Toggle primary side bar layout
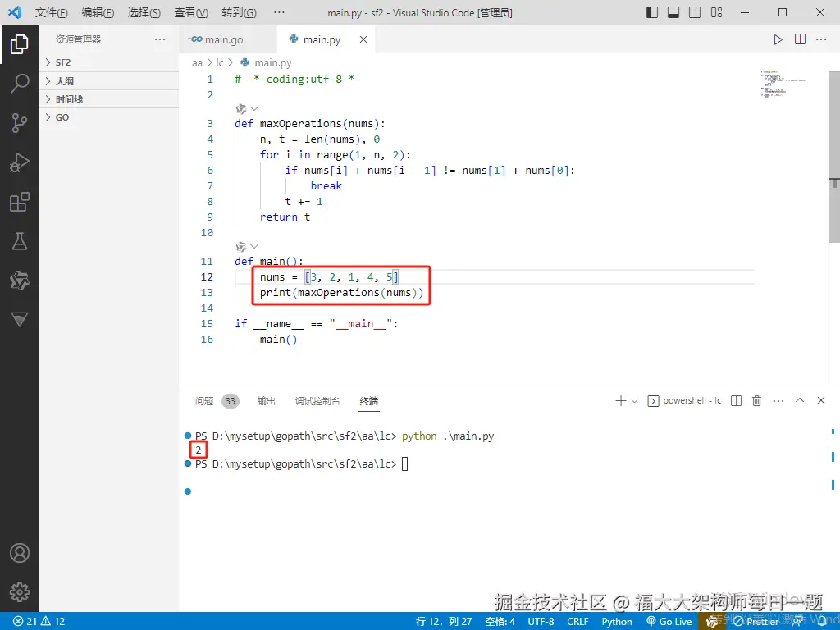 click(652, 12)
